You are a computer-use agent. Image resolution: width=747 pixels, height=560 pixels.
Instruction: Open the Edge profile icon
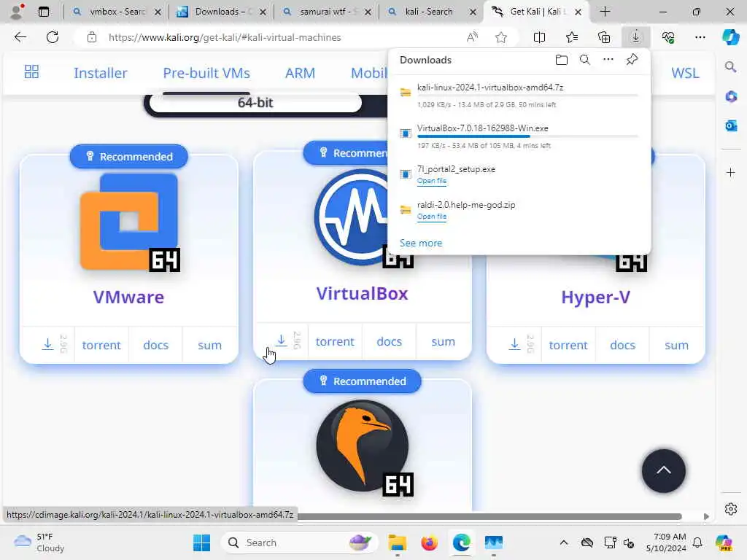coord(17,12)
